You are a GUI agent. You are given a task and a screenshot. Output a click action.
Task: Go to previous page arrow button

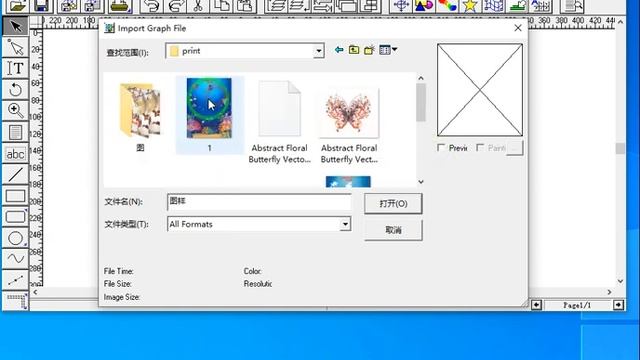coord(536,305)
